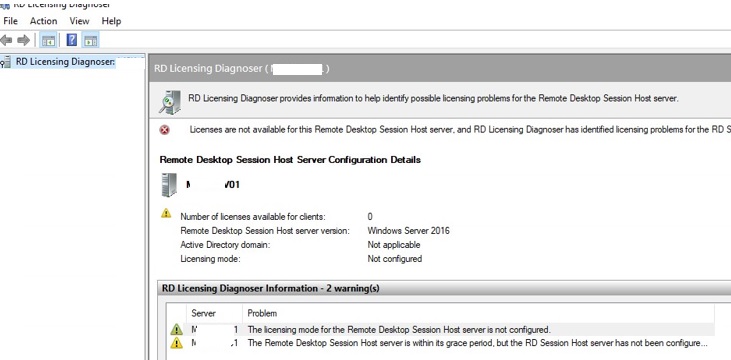
Task: Open the View menu
Action: tap(79, 21)
